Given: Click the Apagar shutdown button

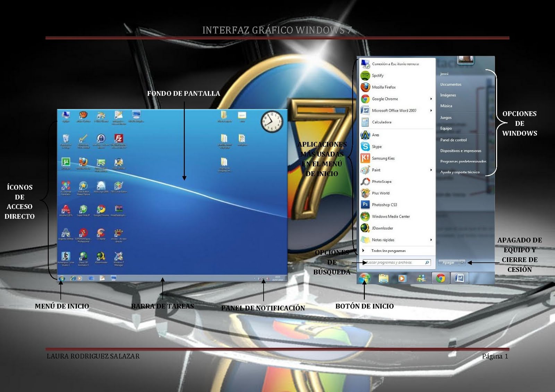Looking at the screenshot, I should 449,262.
